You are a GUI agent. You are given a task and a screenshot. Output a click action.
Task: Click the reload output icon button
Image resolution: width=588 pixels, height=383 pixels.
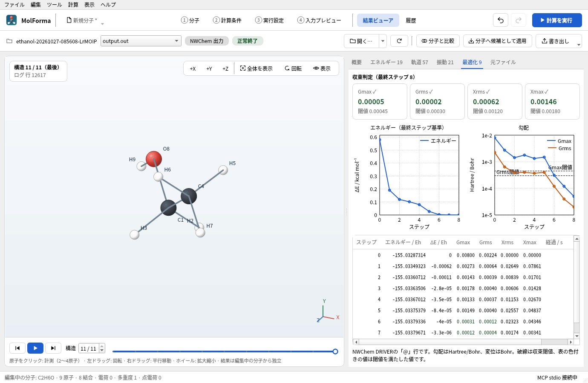(399, 41)
